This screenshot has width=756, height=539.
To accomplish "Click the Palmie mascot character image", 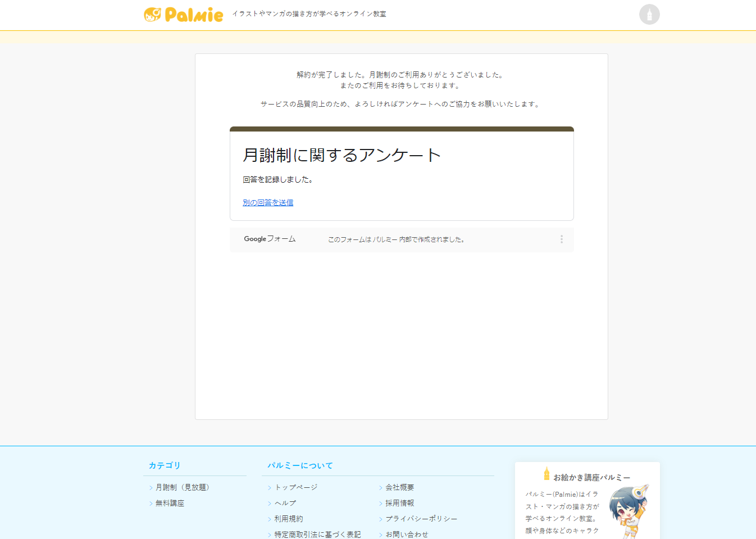I will click(x=629, y=510).
